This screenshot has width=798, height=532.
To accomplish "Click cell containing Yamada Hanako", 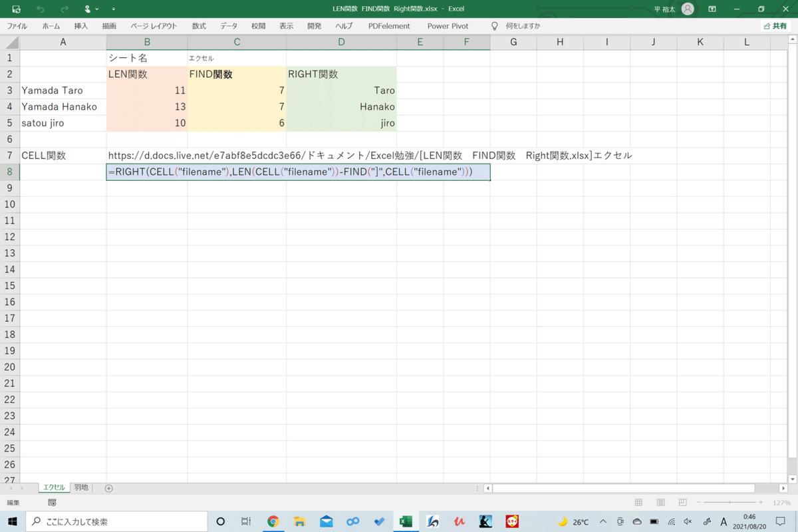I will pyautogui.click(x=63, y=106).
